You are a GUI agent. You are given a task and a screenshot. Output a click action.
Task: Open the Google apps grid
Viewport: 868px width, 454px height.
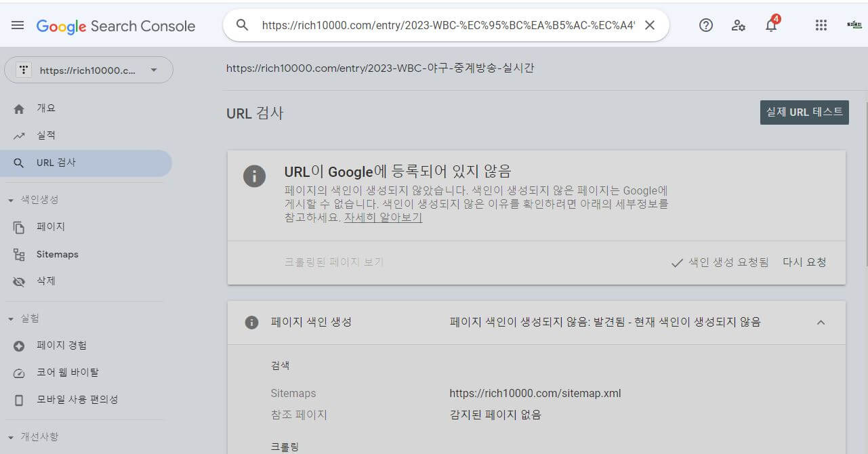coord(821,25)
